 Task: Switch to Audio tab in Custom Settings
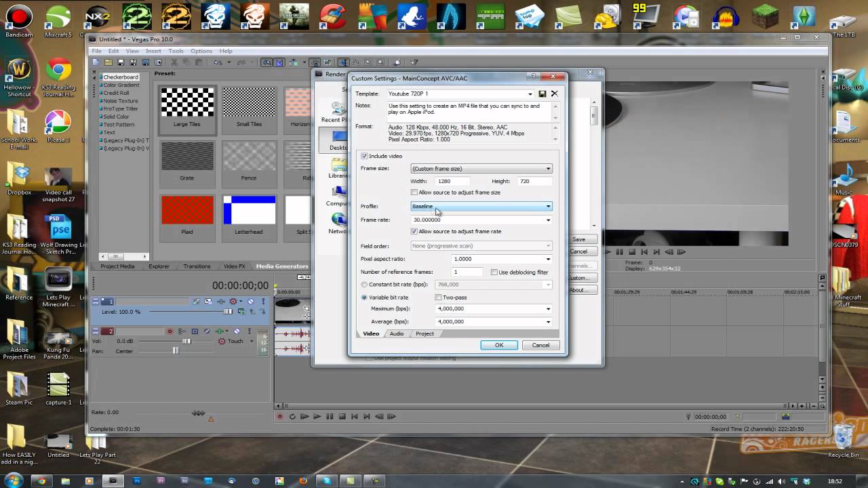point(397,333)
